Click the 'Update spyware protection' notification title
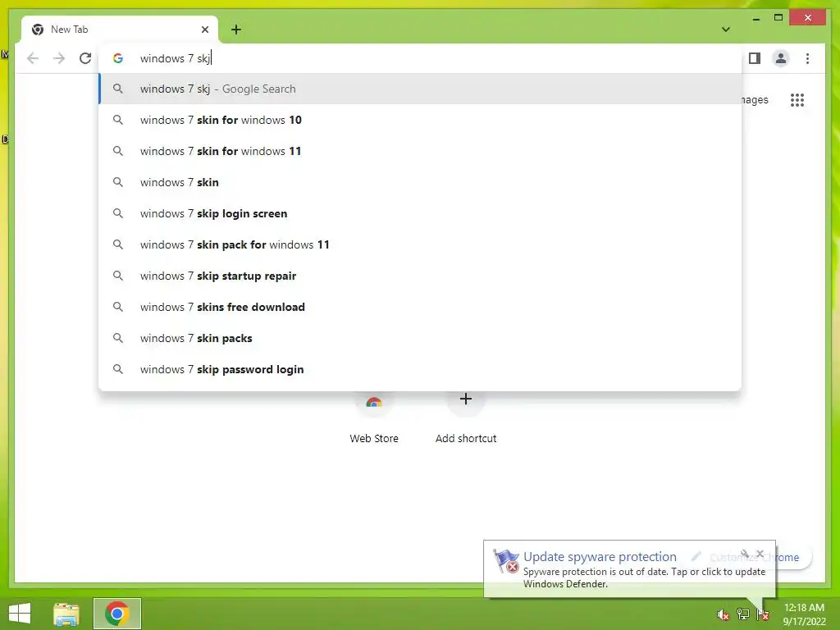The height and width of the screenshot is (630, 840). pyautogui.click(x=600, y=557)
